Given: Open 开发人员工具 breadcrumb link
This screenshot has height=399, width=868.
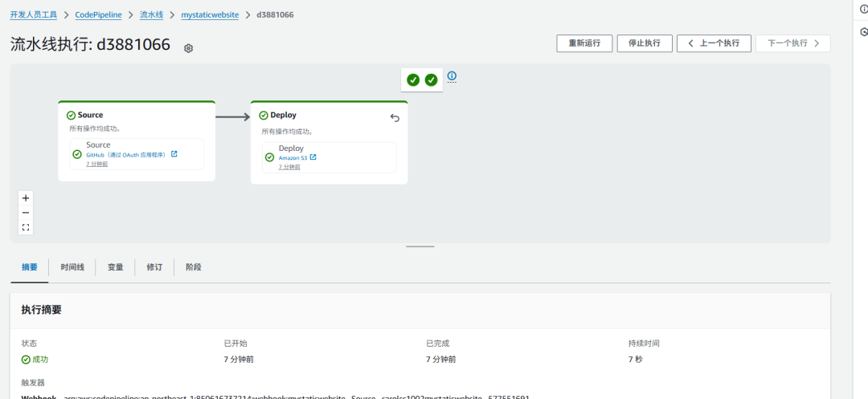Looking at the screenshot, I should click(x=33, y=15).
